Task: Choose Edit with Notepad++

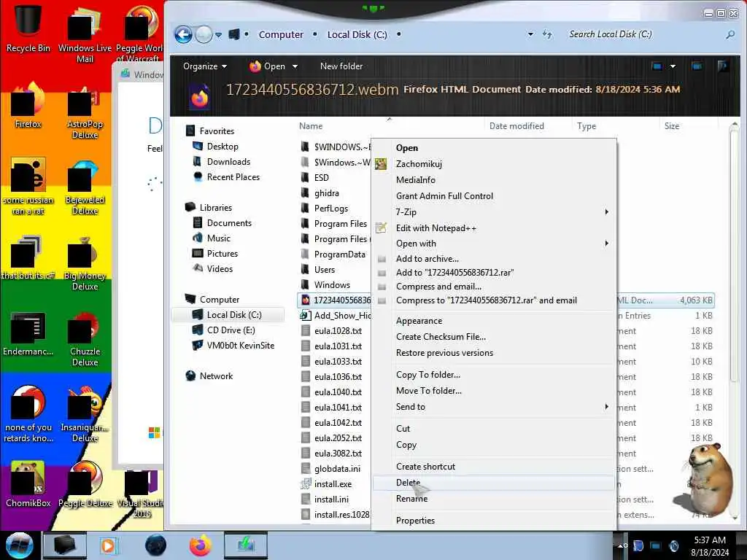Action: click(494, 228)
